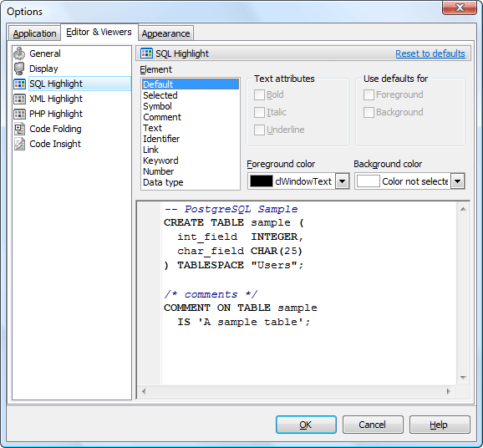
Task: Click the black foreground color swatch
Action: pyautogui.click(x=262, y=181)
